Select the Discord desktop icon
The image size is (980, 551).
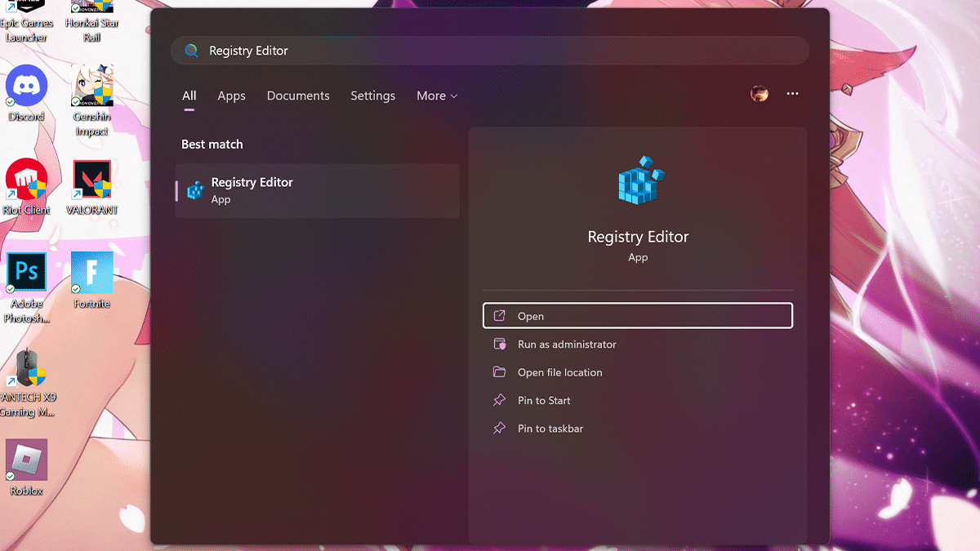(x=27, y=94)
